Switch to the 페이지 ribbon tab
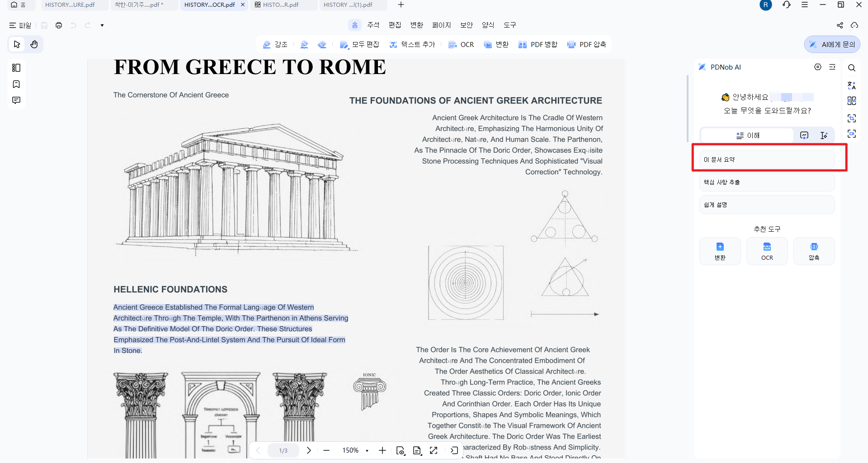Image resolution: width=868 pixels, height=463 pixels. click(x=442, y=25)
